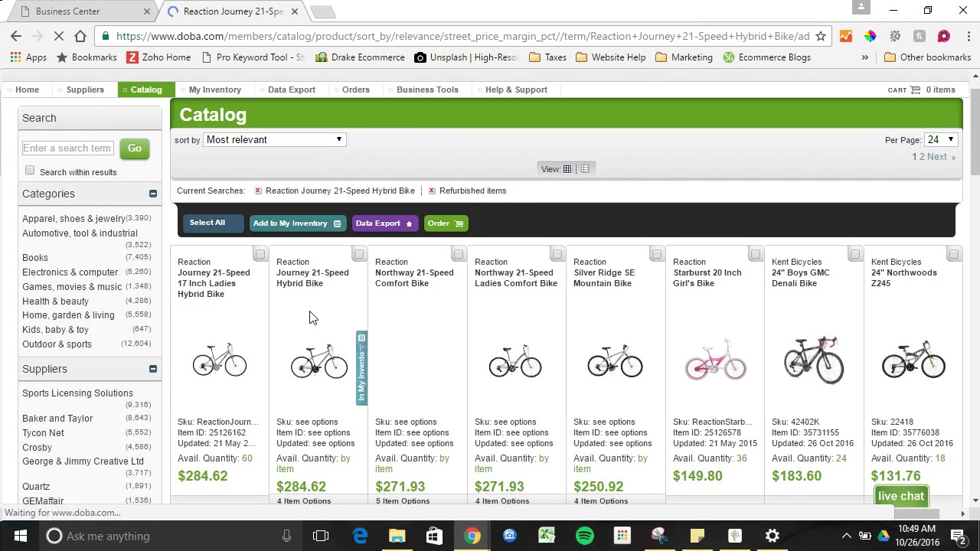
Task: Expand 4 Item Options for Journey 21-Speed Hybrid Bike
Action: pos(304,501)
